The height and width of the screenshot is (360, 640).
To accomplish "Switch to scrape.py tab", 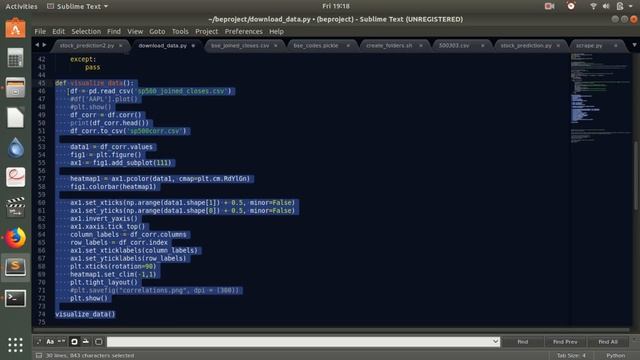I will coord(589,46).
